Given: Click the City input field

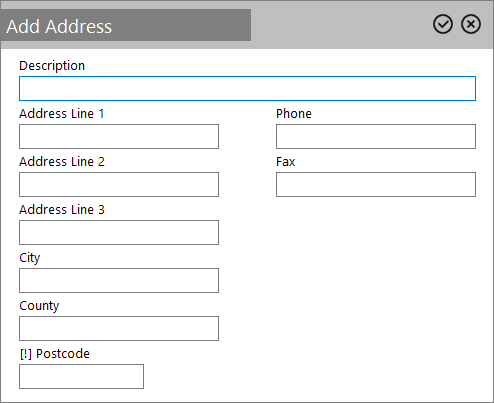Looking at the screenshot, I should coord(119,281).
